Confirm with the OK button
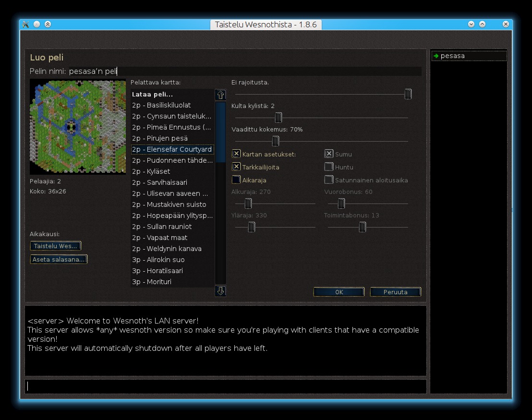532x420 pixels. 339,292
